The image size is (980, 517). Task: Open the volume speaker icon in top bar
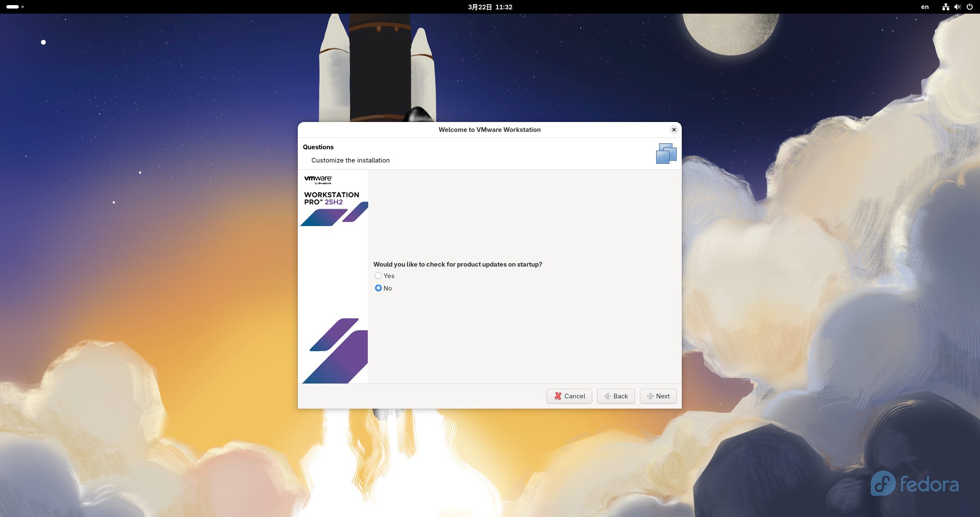coord(957,7)
